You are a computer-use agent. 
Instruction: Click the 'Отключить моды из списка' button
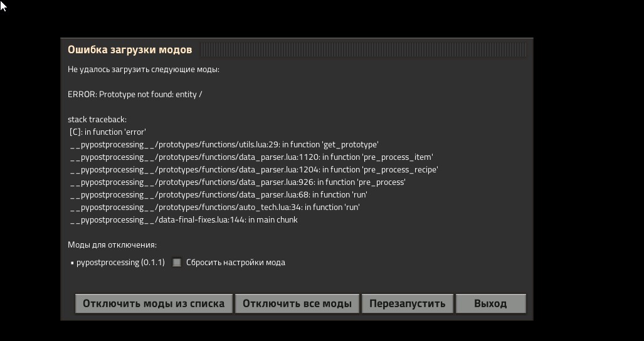pyautogui.click(x=154, y=303)
